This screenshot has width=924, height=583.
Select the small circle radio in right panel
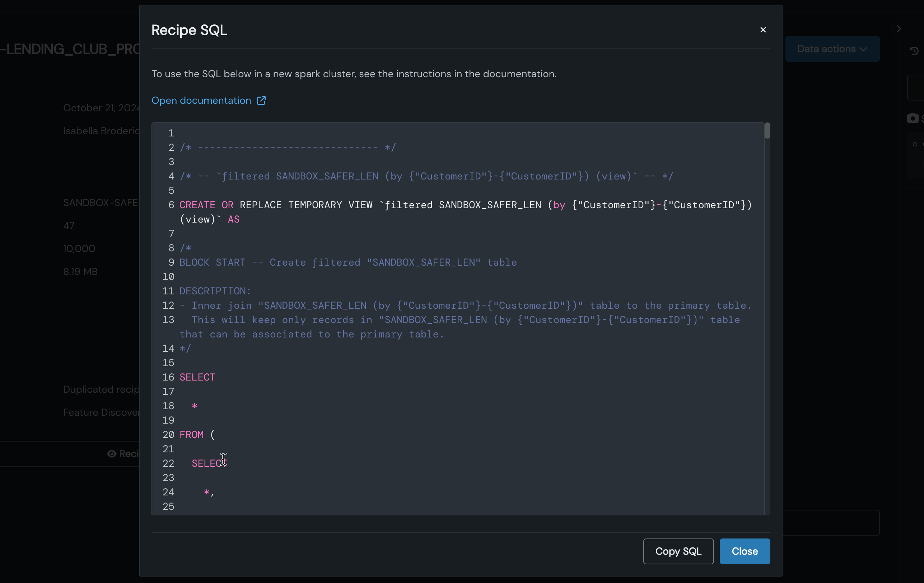click(x=915, y=144)
